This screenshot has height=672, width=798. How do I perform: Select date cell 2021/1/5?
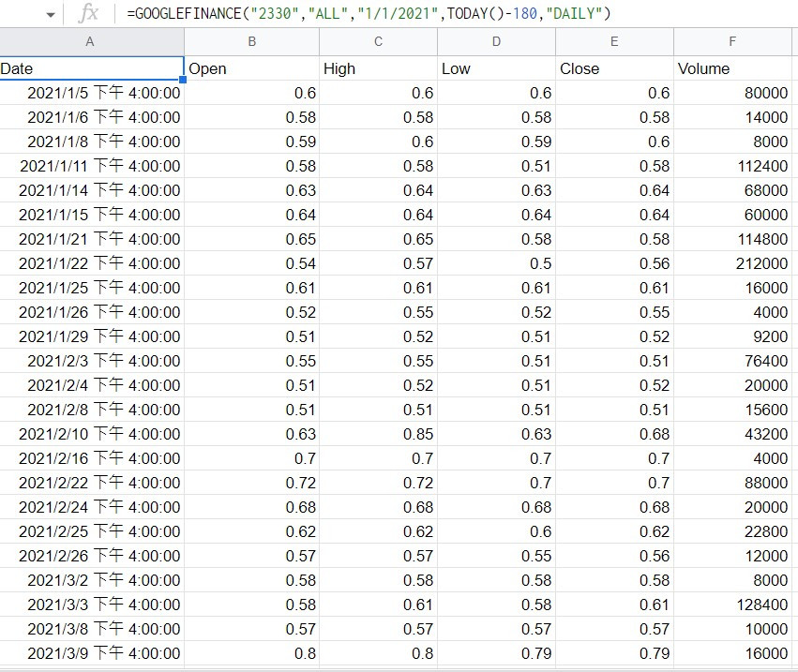click(92, 93)
